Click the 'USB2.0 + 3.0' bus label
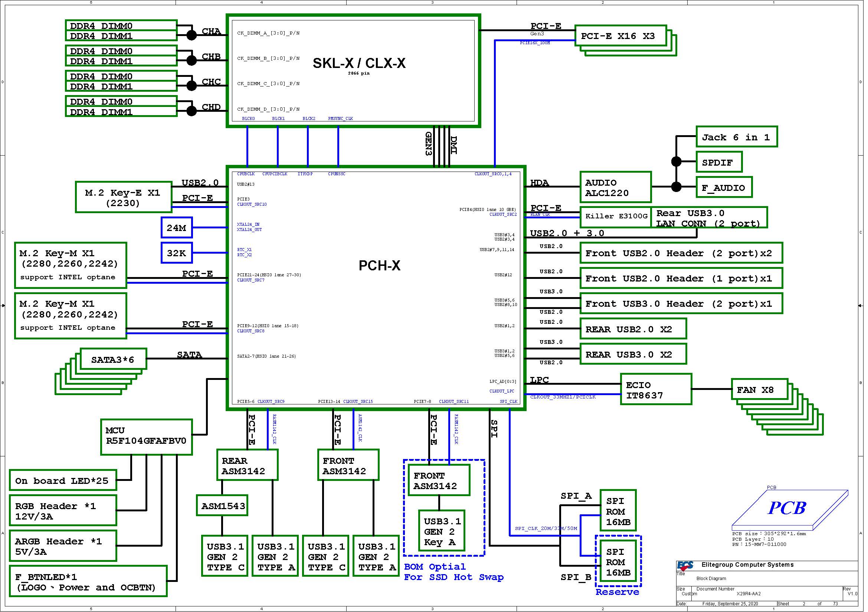 coord(567,233)
